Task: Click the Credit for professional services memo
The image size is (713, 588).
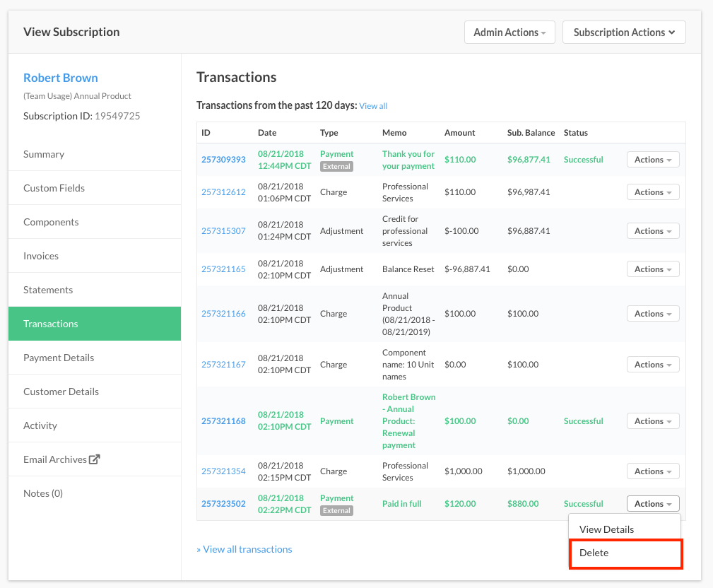Action: [405, 231]
